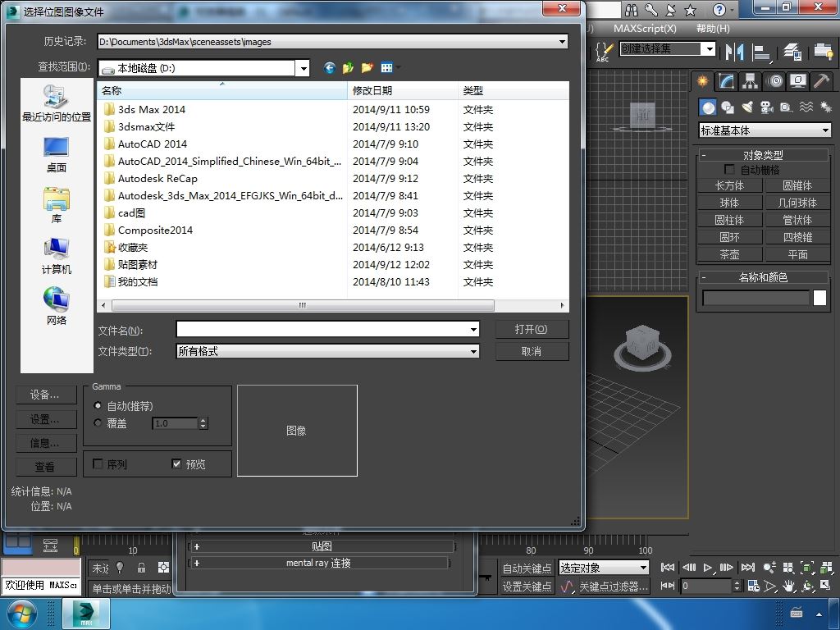This screenshot has height=630, width=840.
Task: Activate the Pan View hand tool
Action: tap(788, 586)
